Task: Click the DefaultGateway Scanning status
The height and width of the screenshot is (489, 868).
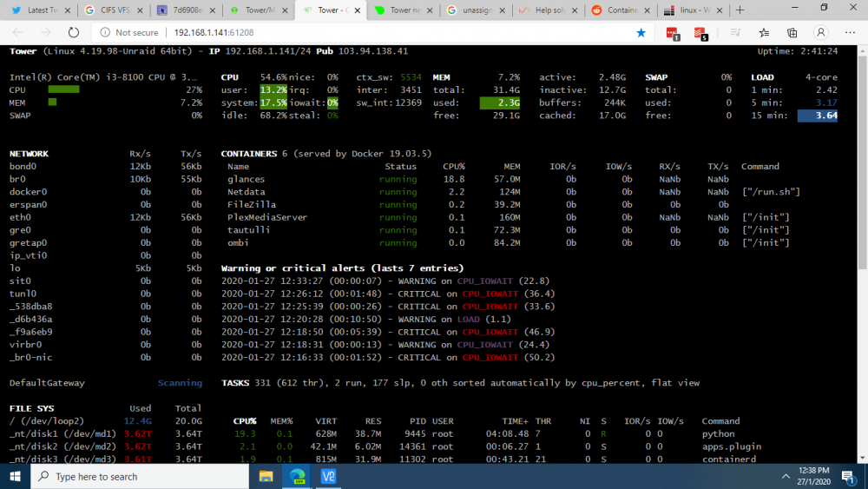Action: (180, 383)
